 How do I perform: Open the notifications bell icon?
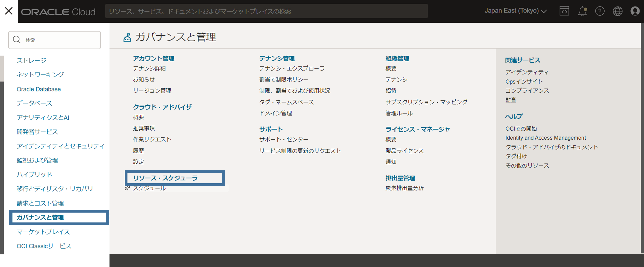(582, 11)
